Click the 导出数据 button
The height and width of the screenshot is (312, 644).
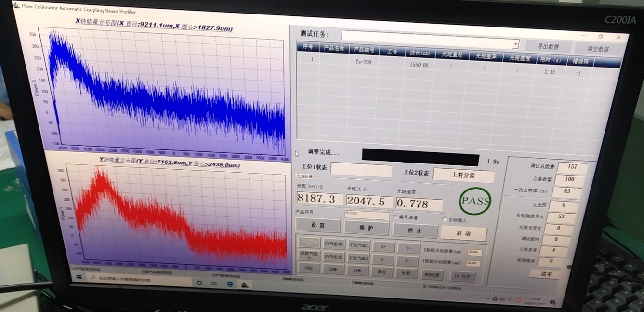point(547,47)
